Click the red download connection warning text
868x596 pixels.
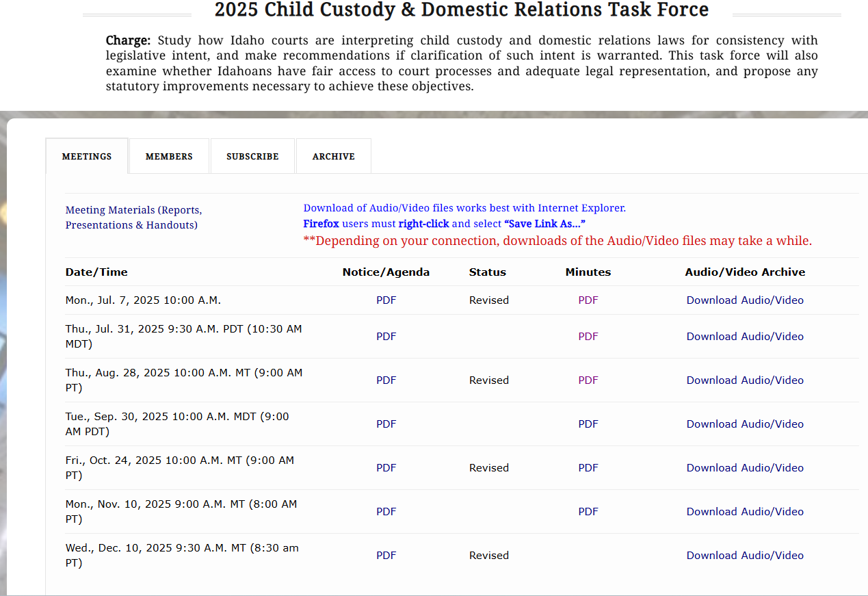(557, 241)
